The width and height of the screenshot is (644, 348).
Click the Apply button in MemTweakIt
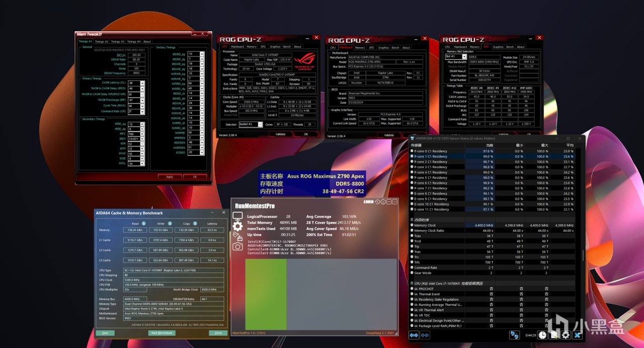pyautogui.click(x=170, y=177)
